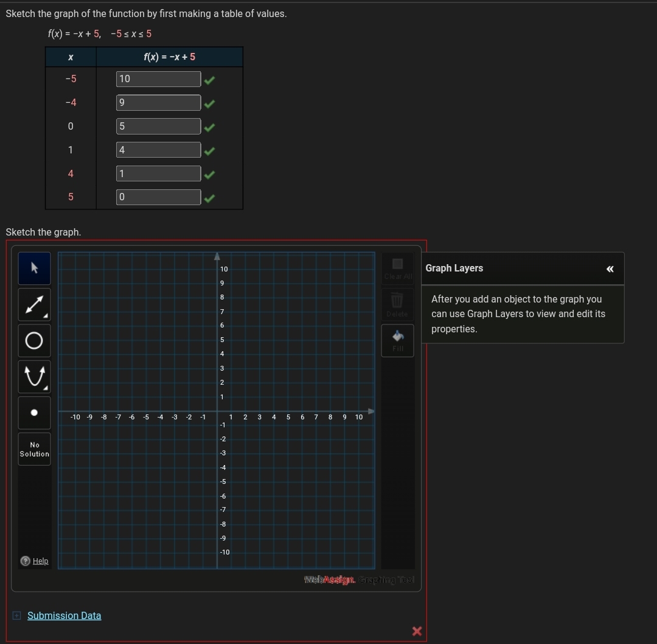Click the checkmark next to value 0
657x644 pixels.
pos(209,198)
